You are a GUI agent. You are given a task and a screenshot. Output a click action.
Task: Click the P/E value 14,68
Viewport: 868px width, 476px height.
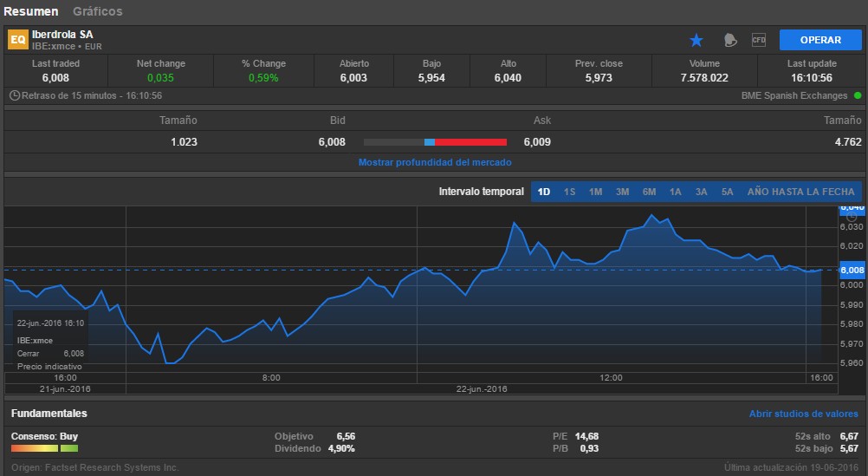tap(586, 436)
